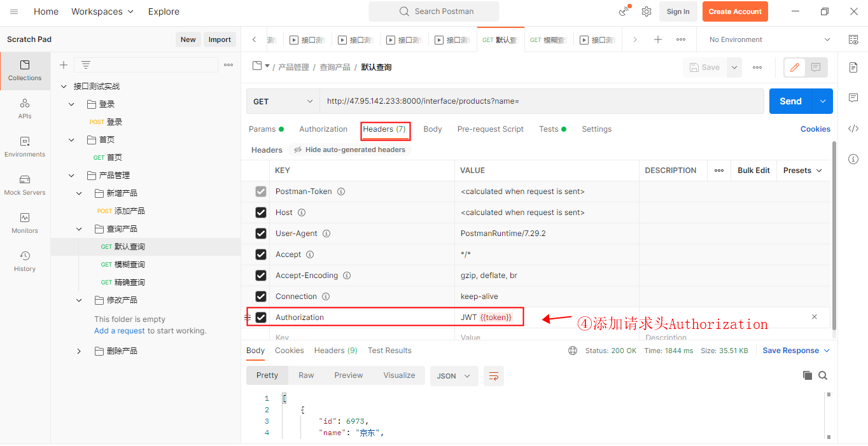Uncheck the Connection header checkbox
Screen dimensions: 868x446
(261, 296)
